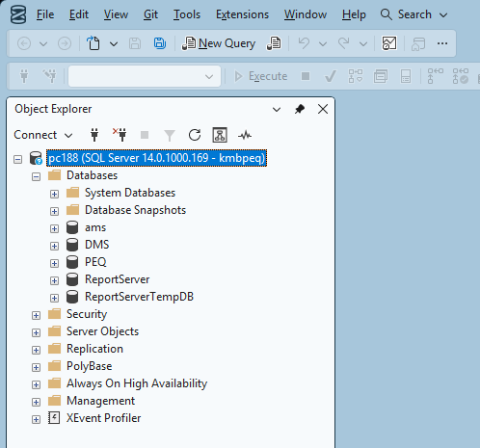Image resolution: width=480 pixels, height=448 pixels.
Task: Open the File menu
Action: 45,14
